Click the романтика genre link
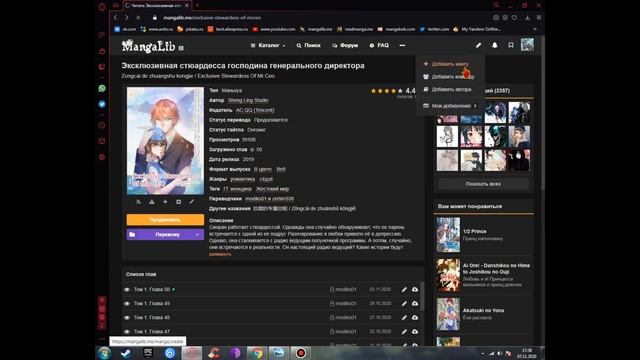The image size is (640, 360). [242, 179]
